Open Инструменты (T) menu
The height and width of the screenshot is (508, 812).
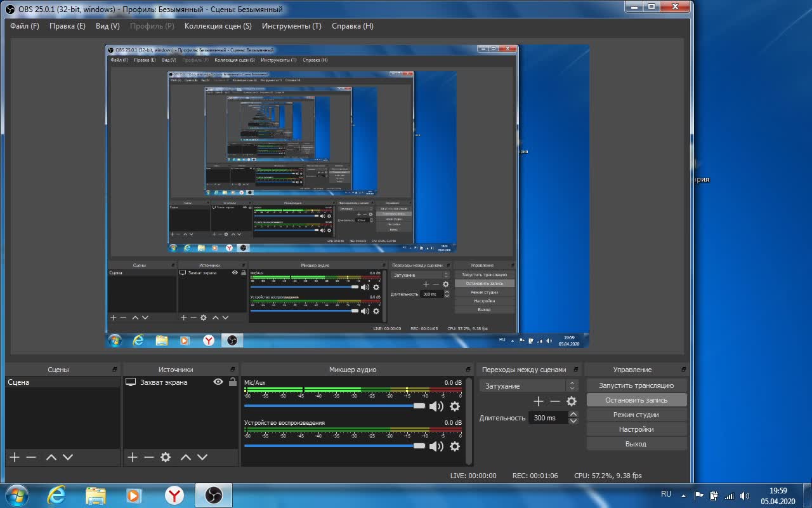(292, 26)
